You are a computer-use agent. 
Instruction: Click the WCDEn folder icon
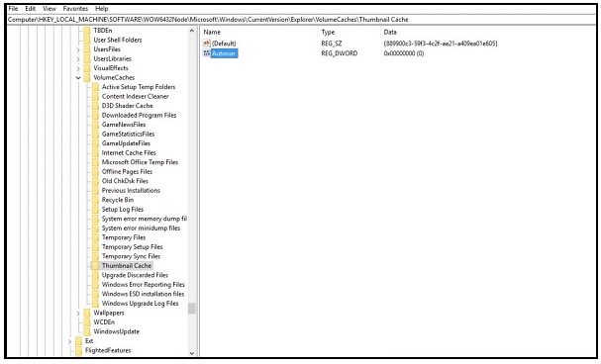(x=87, y=322)
